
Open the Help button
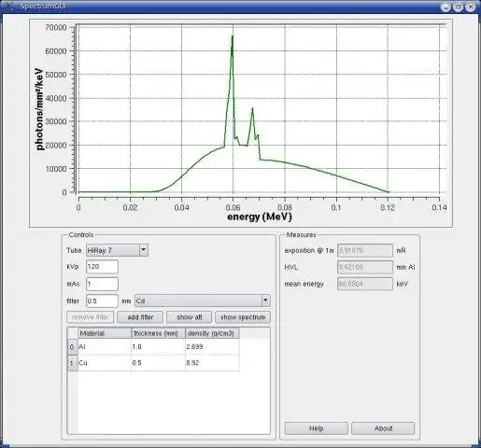point(317,428)
